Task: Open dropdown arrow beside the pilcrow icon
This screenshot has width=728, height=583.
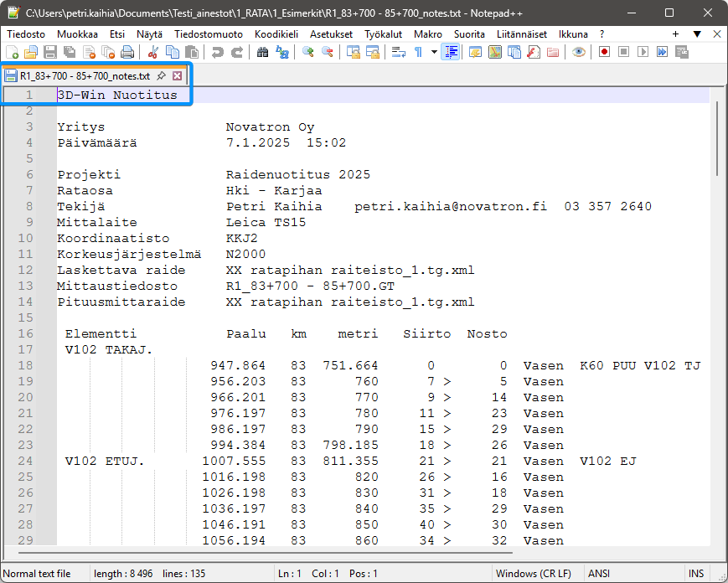Action: coord(434,52)
